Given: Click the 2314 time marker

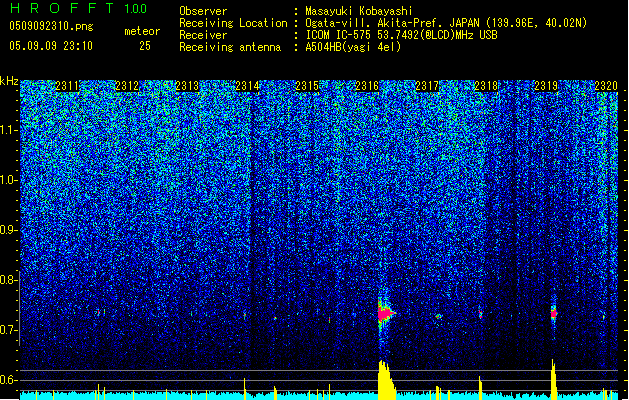Looking at the screenshot, I should [247, 86].
